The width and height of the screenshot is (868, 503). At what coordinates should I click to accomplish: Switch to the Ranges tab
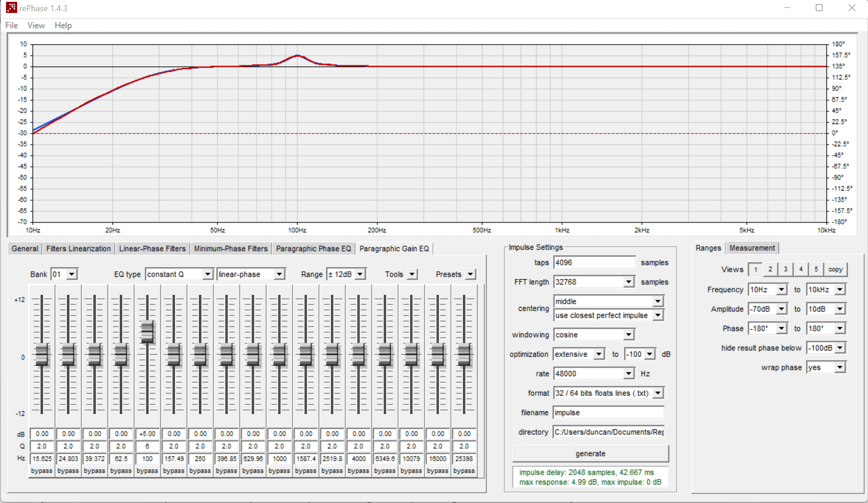(708, 248)
